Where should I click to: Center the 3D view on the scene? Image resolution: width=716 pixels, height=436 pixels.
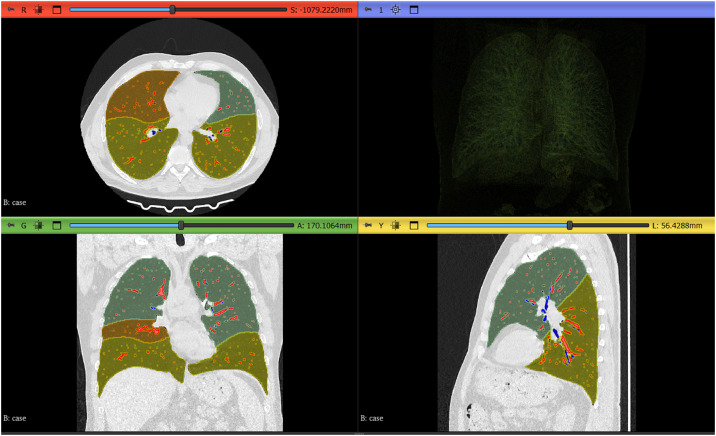(x=396, y=10)
